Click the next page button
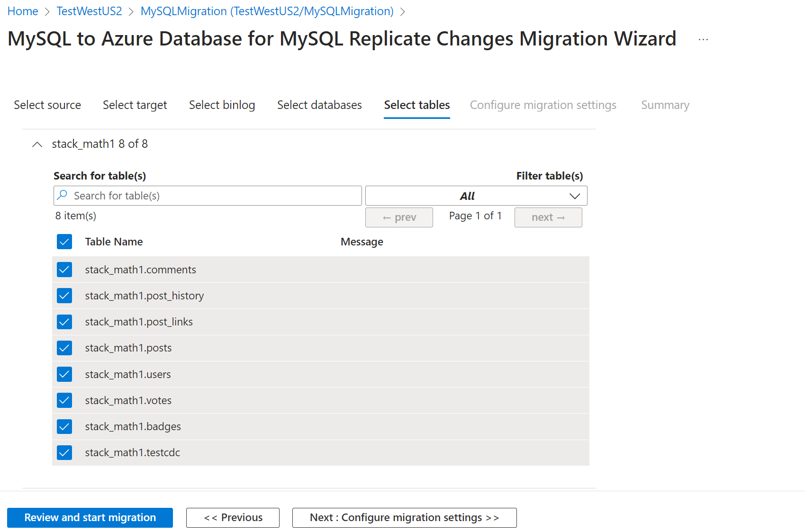The width and height of the screenshot is (805, 532). click(x=548, y=217)
